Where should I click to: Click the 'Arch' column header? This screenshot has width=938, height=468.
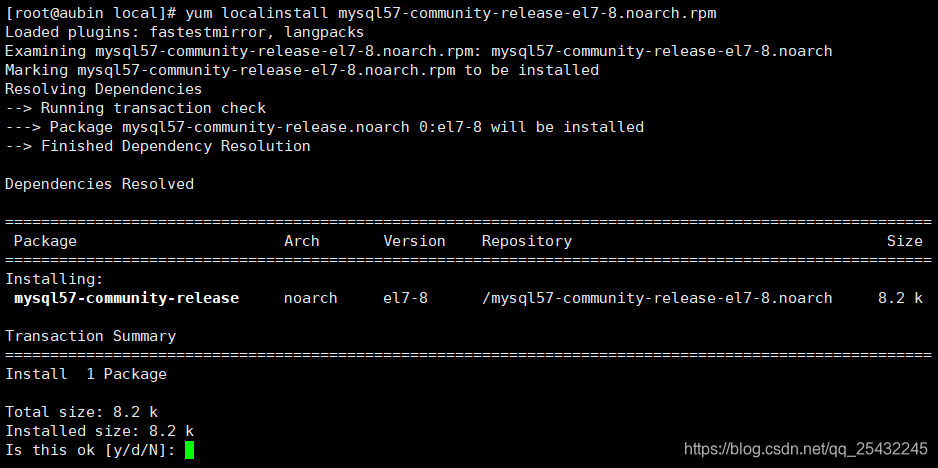point(302,241)
